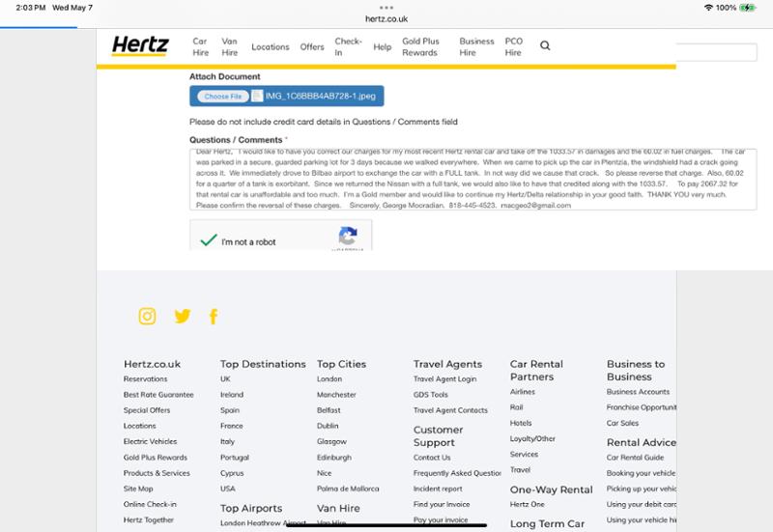This screenshot has height=532, width=773.
Task: Open the Check-In menu
Action: [x=348, y=46]
